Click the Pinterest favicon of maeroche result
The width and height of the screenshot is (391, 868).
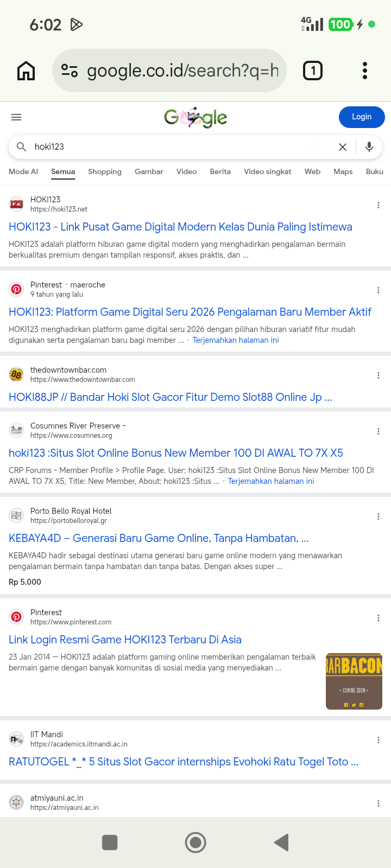pyautogui.click(x=16, y=289)
